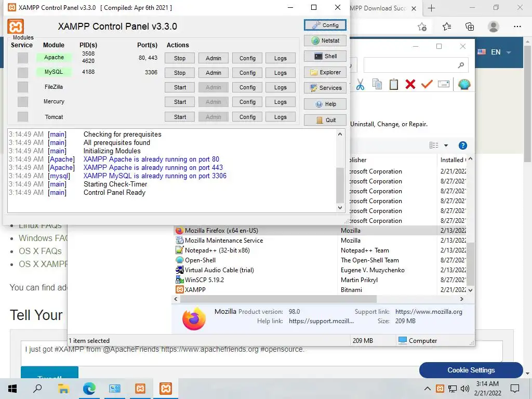This screenshot has height=399, width=532.
Task: Toggle Apache service checkbox
Action: click(x=23, y=58)
